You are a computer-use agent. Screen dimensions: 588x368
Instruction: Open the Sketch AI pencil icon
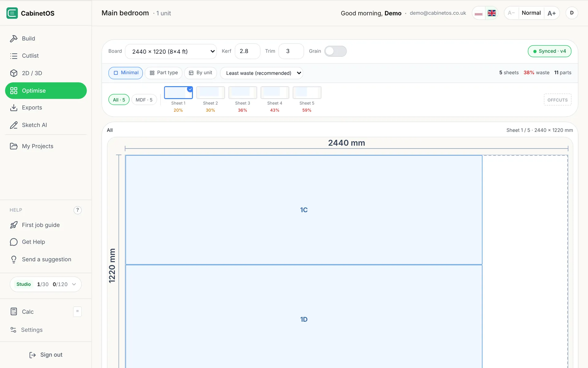(14, 125)
